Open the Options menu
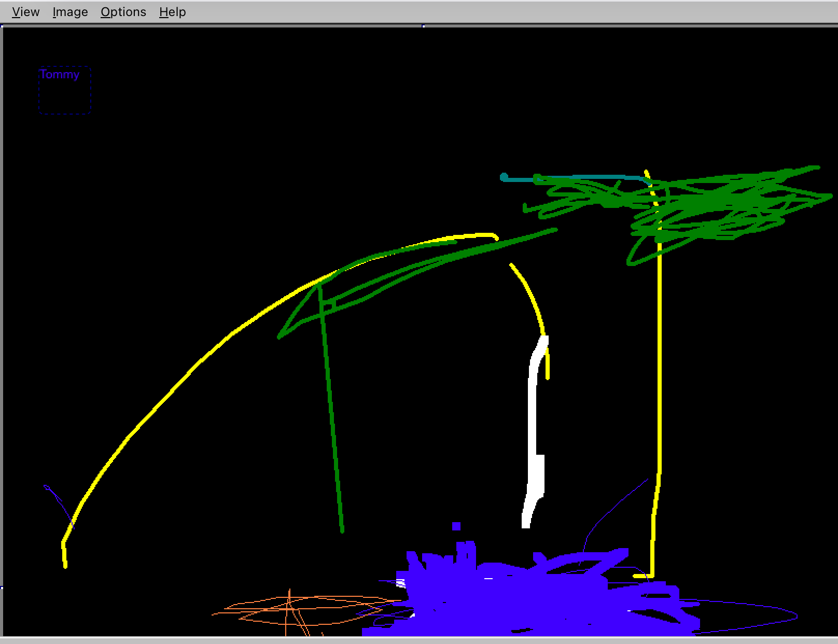The image size is (838, 644). (x=123, y=12)
